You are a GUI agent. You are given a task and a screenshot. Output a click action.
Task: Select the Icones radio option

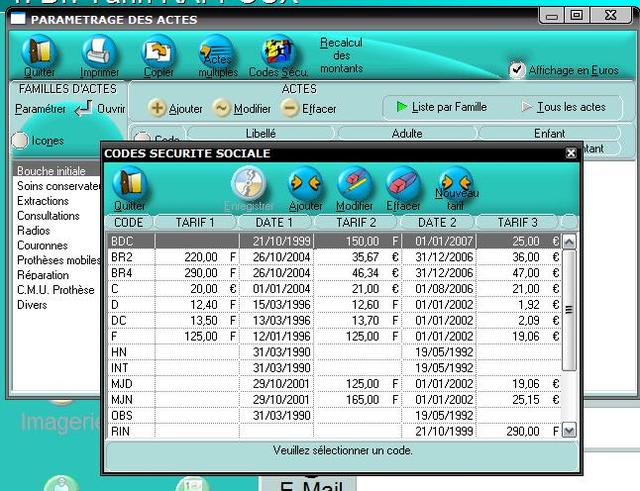(20, 141)
